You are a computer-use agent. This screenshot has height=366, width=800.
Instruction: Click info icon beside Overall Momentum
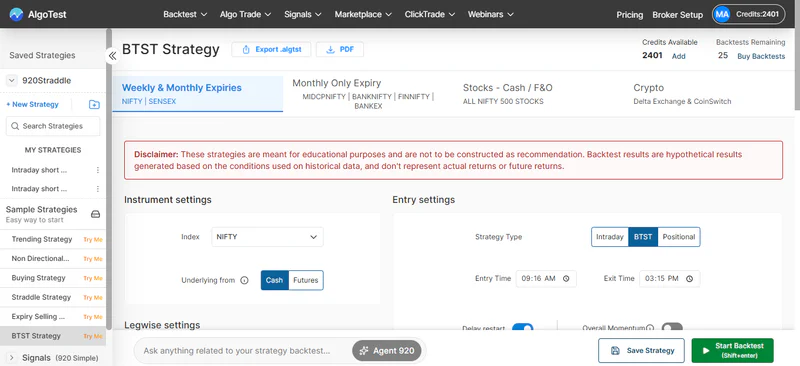(x=650, y=328)
